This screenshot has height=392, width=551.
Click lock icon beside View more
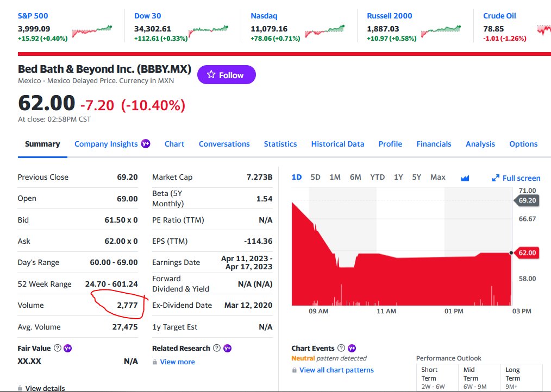pyautogui.click(x=155, y=362)
